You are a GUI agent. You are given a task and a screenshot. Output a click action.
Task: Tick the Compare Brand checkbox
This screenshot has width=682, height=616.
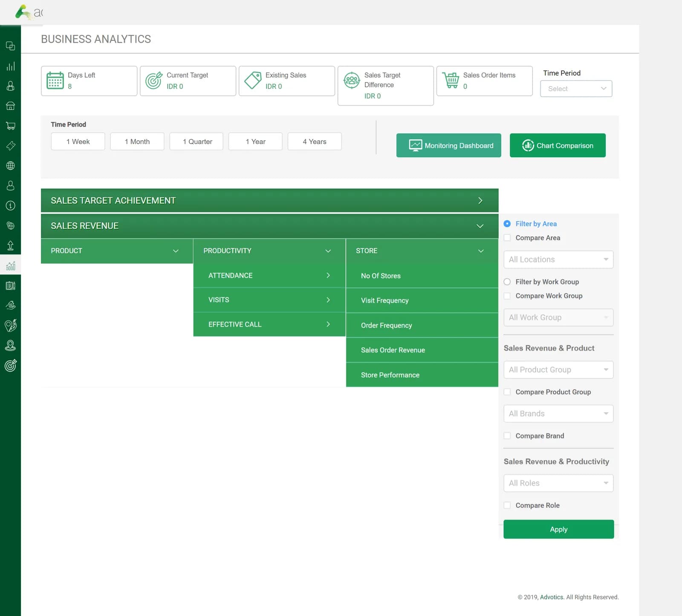click(507, 436)
